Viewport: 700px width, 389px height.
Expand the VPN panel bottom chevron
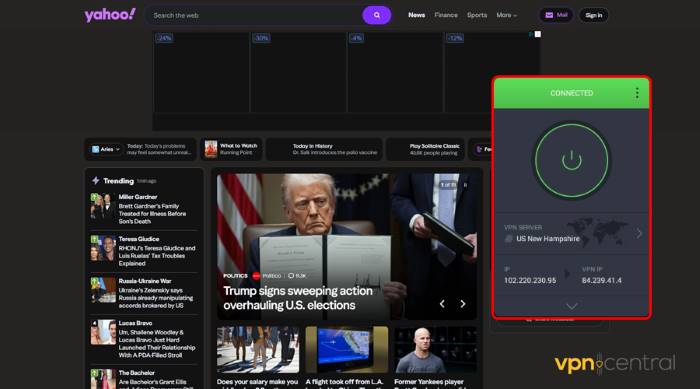tap(571, 306)
